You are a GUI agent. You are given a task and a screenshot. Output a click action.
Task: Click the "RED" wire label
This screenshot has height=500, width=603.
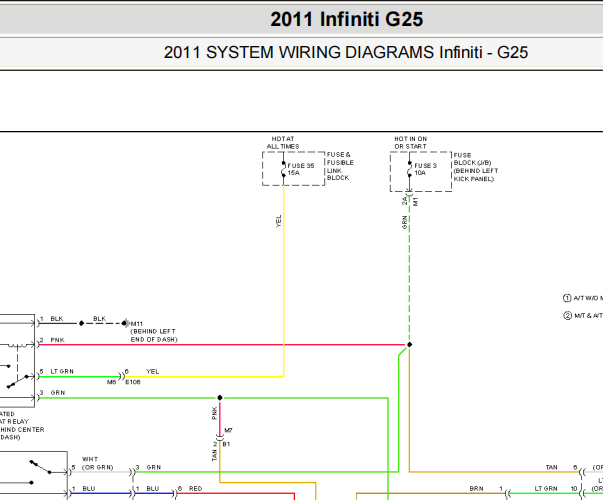(195, 488)
